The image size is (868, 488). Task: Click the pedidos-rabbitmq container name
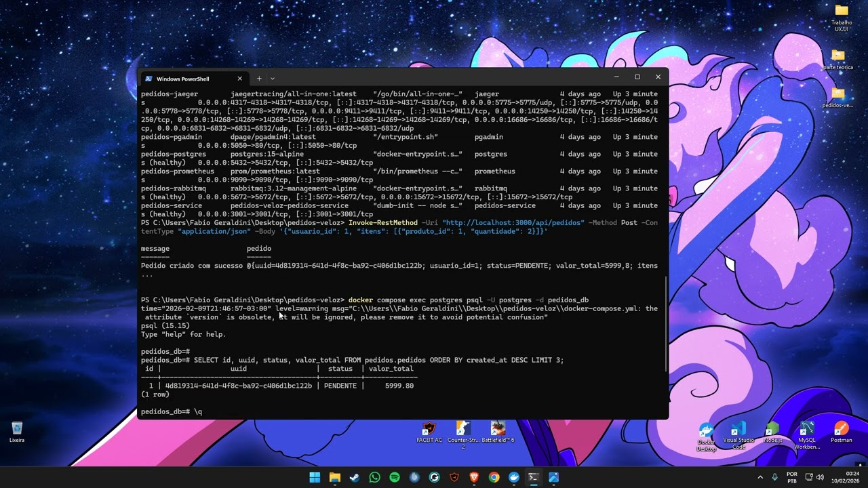coord(174,188)
